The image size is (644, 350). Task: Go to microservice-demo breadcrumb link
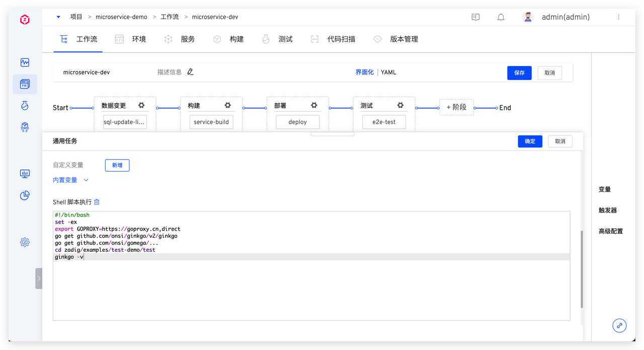point(121,17)
